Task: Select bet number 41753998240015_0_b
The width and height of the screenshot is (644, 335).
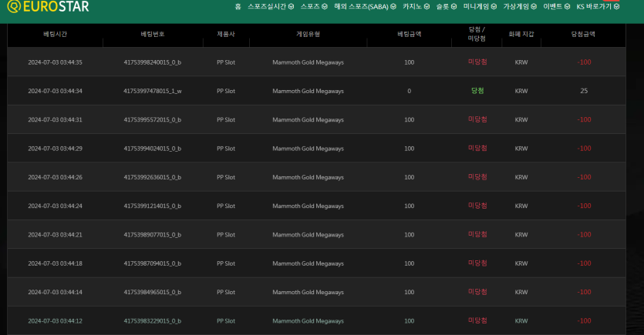Action: (x=153, y=62)
